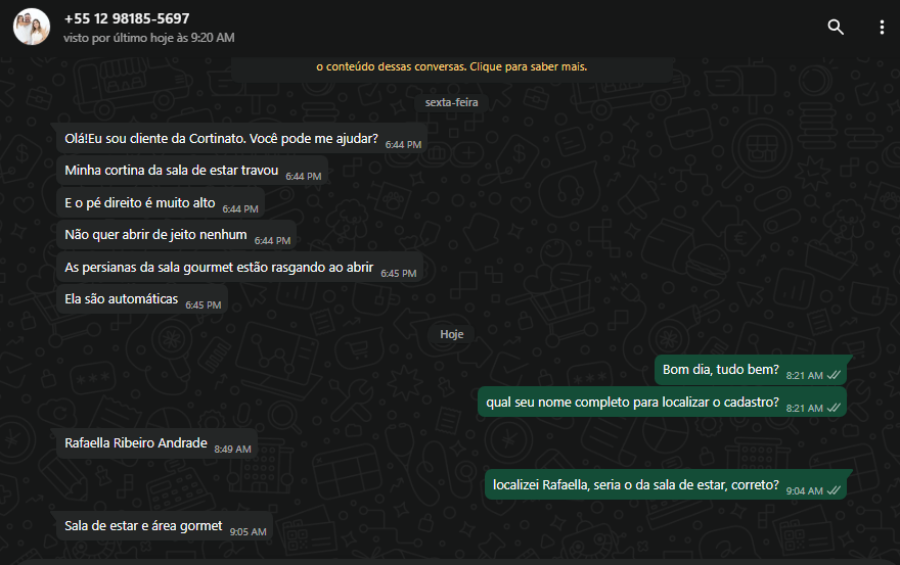Image resolution: width=900 pixels, height=565 pixels.
Task: Click the 'sexta-feira' date divider
Action: [451, 102]
